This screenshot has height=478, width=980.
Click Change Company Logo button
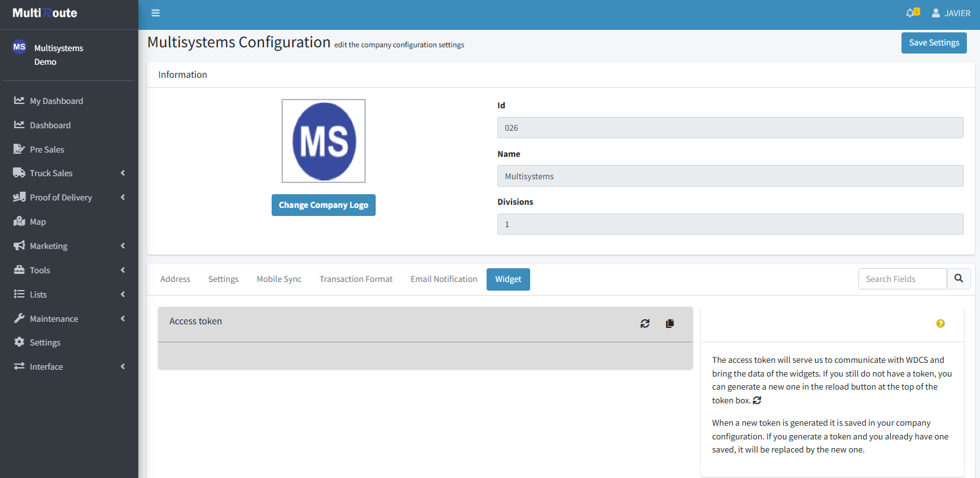pyautogui.click(x=323, y=205)
